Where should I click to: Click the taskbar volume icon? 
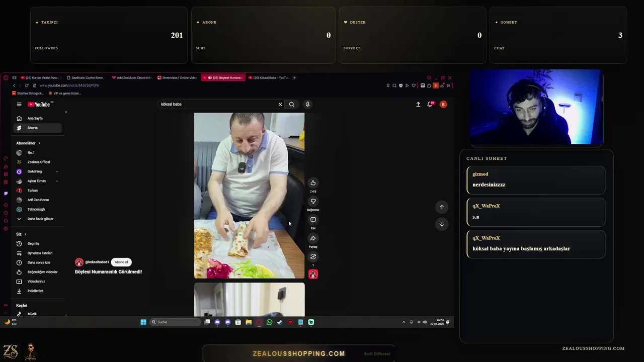425,322
